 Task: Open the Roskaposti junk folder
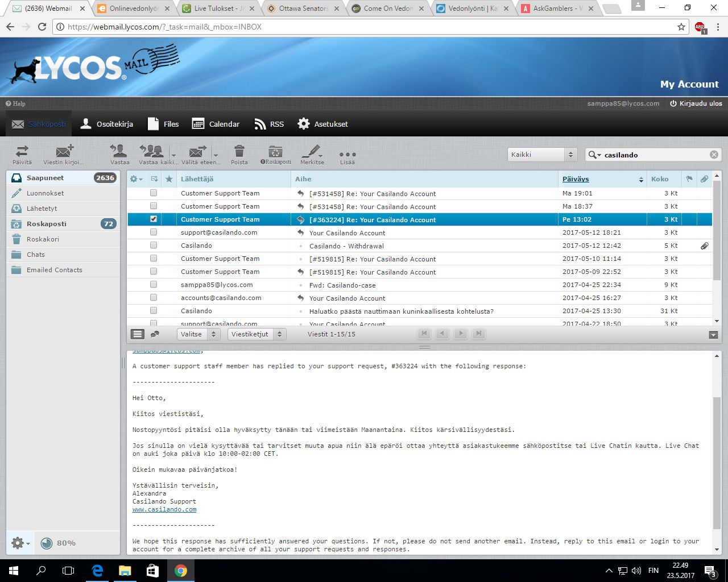click(63, 224)
